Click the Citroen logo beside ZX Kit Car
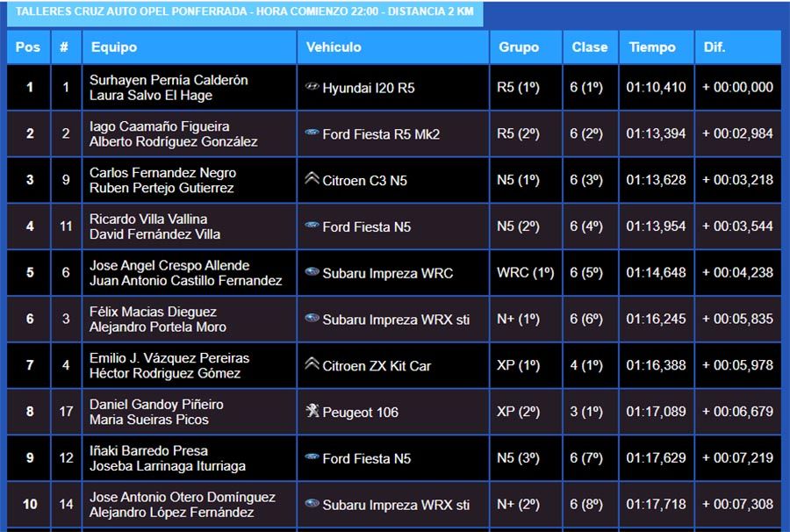Viewport: 790px width, 532px height. point(312,364)
